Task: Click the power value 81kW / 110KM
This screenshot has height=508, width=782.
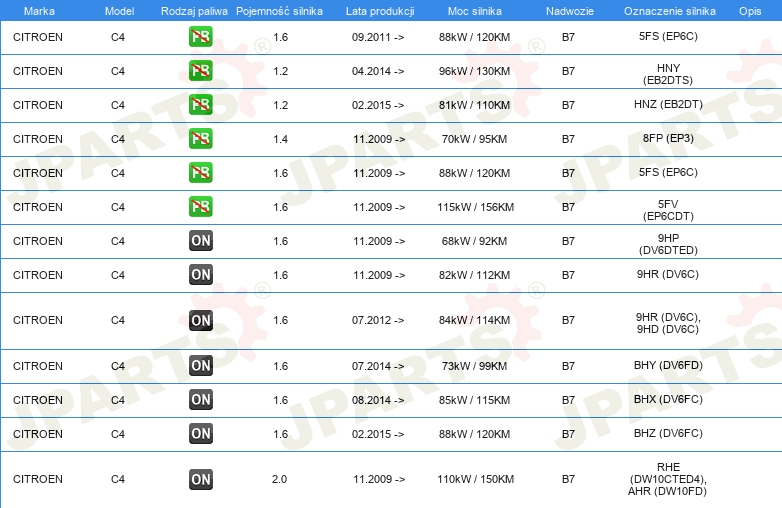Action: pos(474,105)
